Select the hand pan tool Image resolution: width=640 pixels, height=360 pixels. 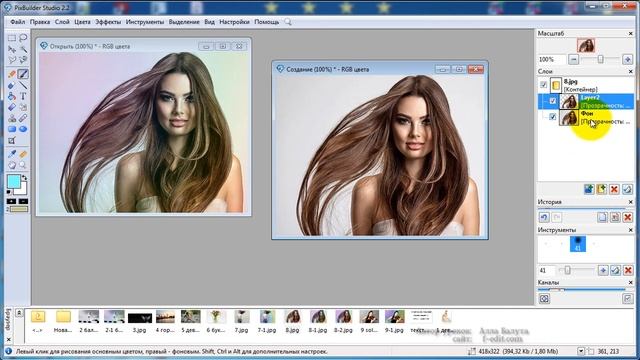[12, 165]
